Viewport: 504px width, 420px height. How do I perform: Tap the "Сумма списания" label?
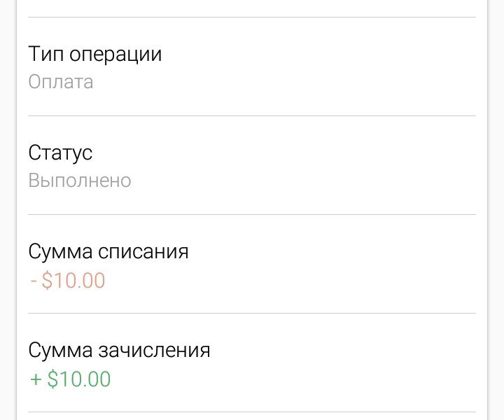pyautogui.click(x=108, y=251)
